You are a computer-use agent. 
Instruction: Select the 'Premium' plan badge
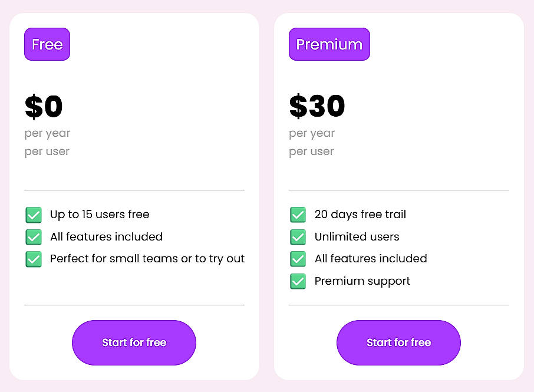click(329, 44)
